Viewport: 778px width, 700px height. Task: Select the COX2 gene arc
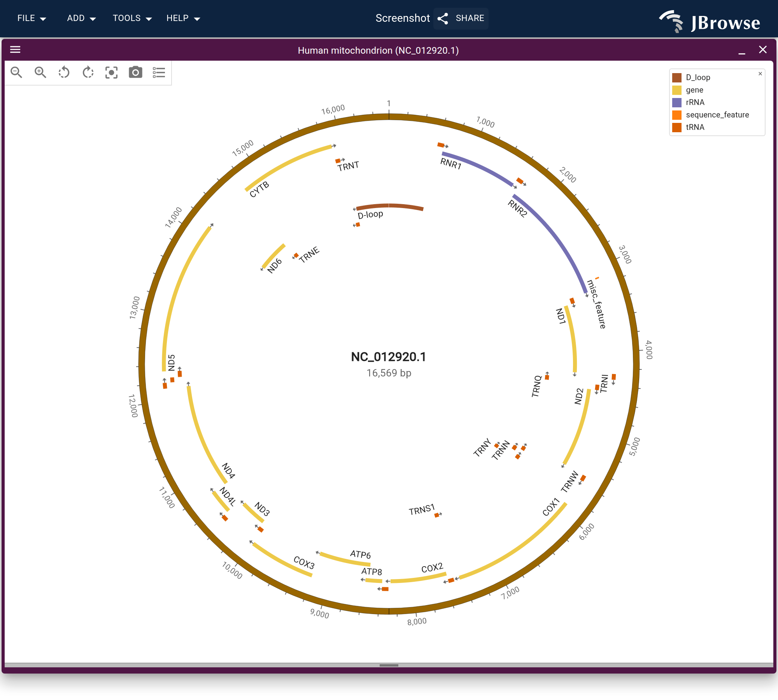pos(419,579)
